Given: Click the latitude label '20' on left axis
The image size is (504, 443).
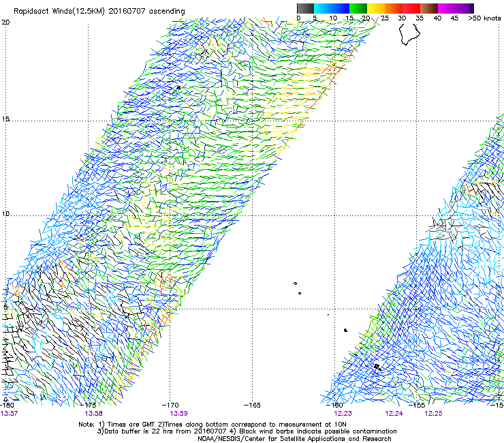Looking at the screenshot, I should tap(5, 22).
